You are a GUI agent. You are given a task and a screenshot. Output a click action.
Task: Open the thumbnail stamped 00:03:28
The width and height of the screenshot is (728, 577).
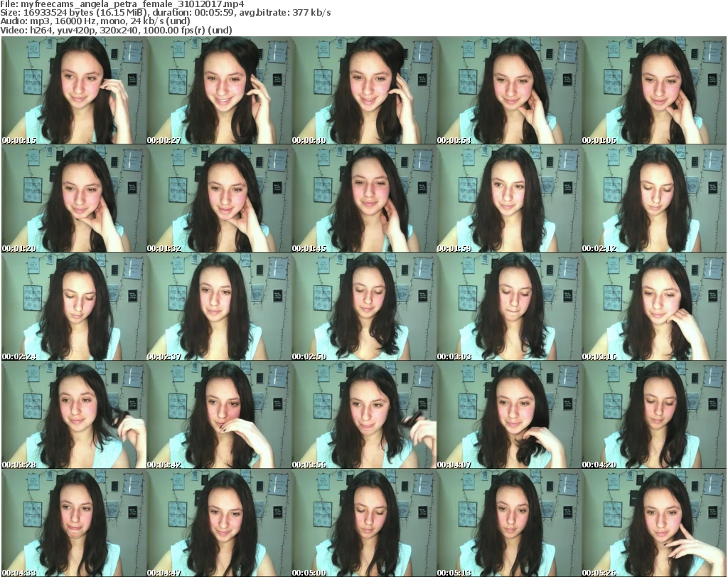coord(74,415)
